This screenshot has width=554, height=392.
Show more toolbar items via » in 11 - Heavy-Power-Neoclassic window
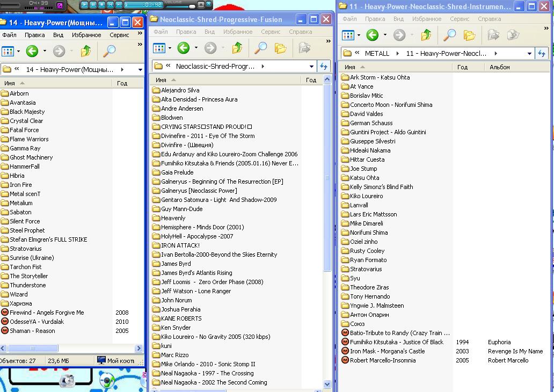tap(546, 28)
